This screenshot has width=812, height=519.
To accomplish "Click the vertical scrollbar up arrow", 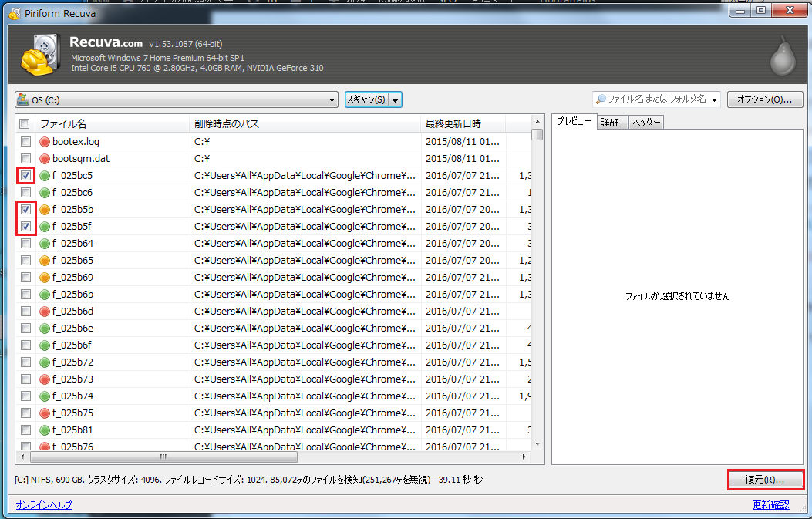I will (537, 122).
